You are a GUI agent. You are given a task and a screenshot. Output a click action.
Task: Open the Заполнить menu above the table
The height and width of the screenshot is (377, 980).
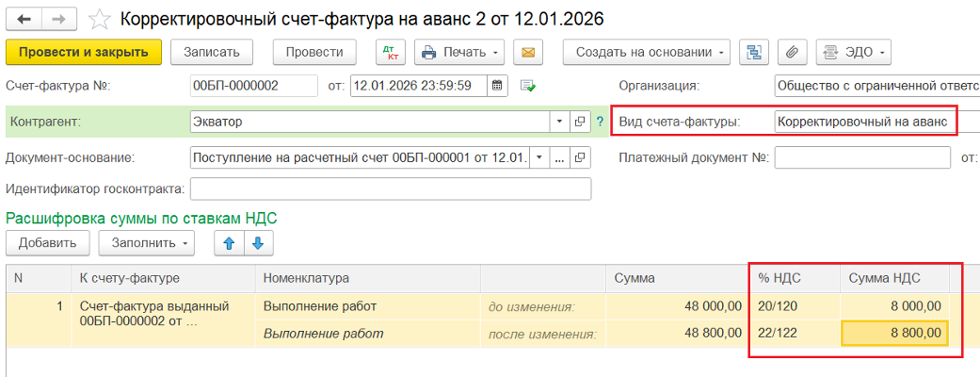pyautogui.click(x=146, y=243)
